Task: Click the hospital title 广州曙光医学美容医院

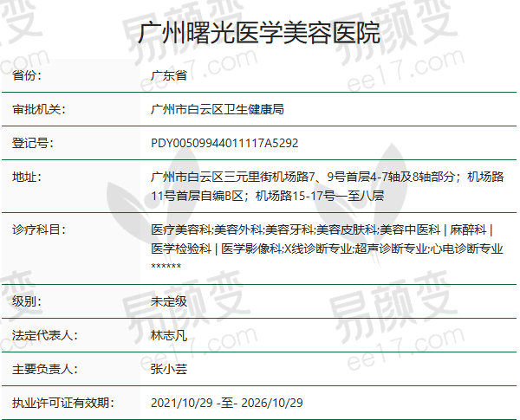Action: coord(258,33)
